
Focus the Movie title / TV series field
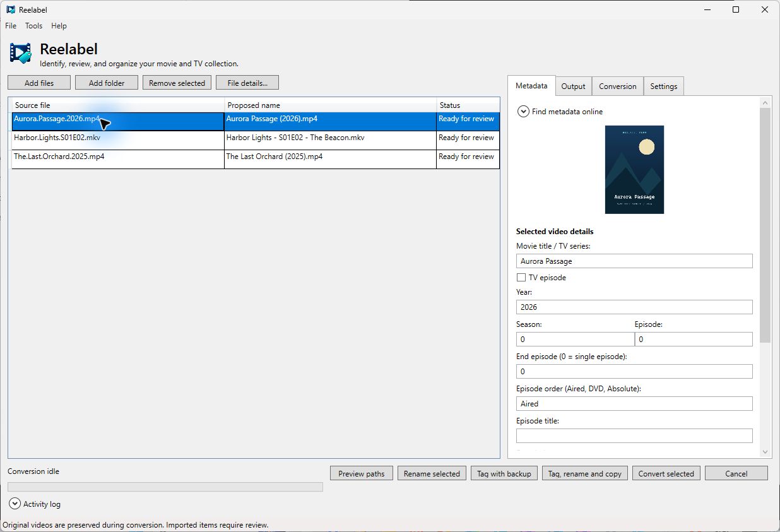634,261
